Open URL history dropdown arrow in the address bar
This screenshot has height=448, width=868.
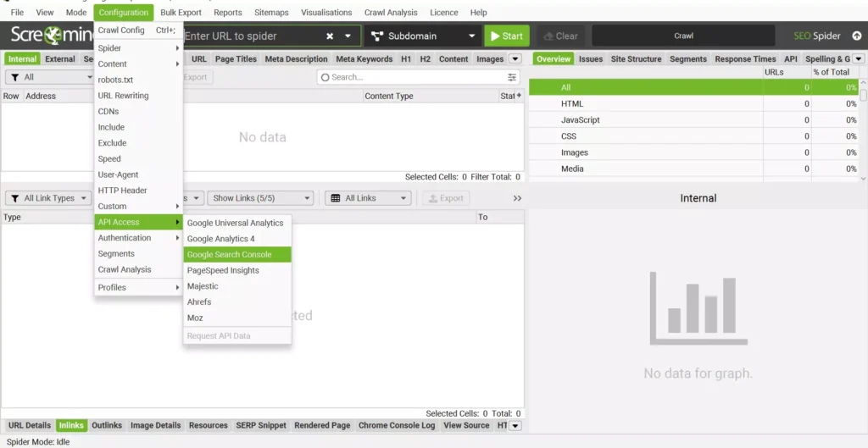click(x=348, y=36)
